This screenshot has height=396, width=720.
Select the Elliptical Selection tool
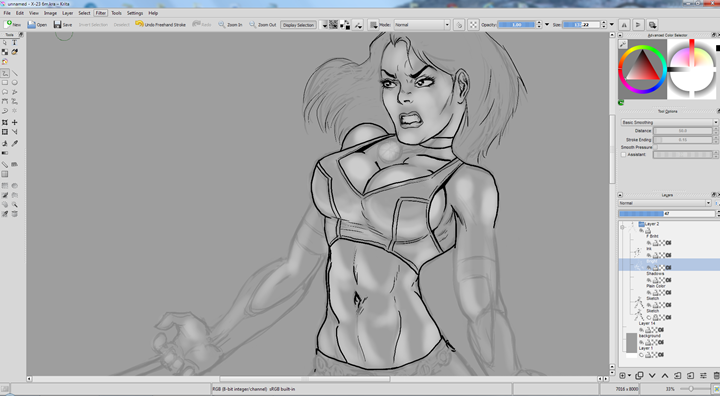[15, 186]
